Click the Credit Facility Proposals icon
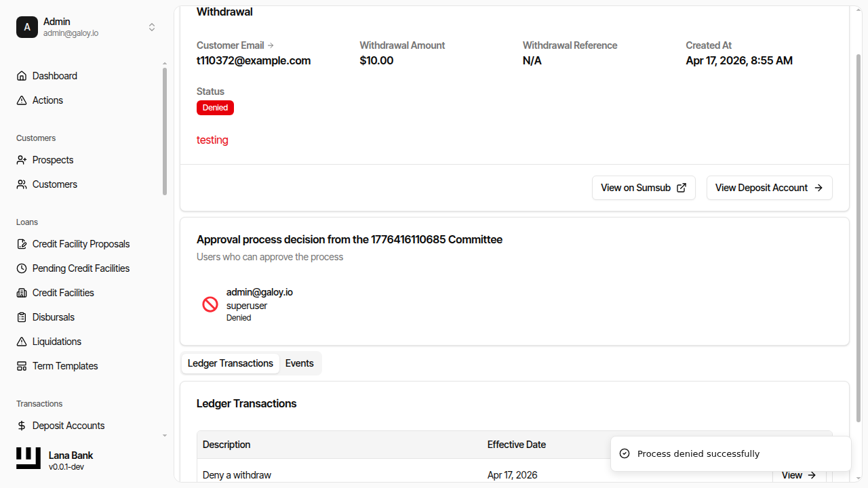This screenshot has width=868, height=488. (x=22, y=244)
